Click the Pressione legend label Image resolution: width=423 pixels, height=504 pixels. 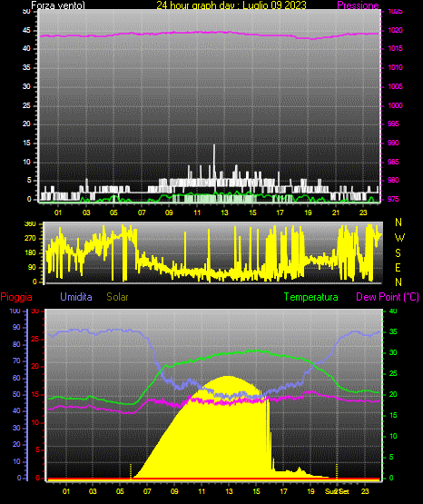[358, 5]
